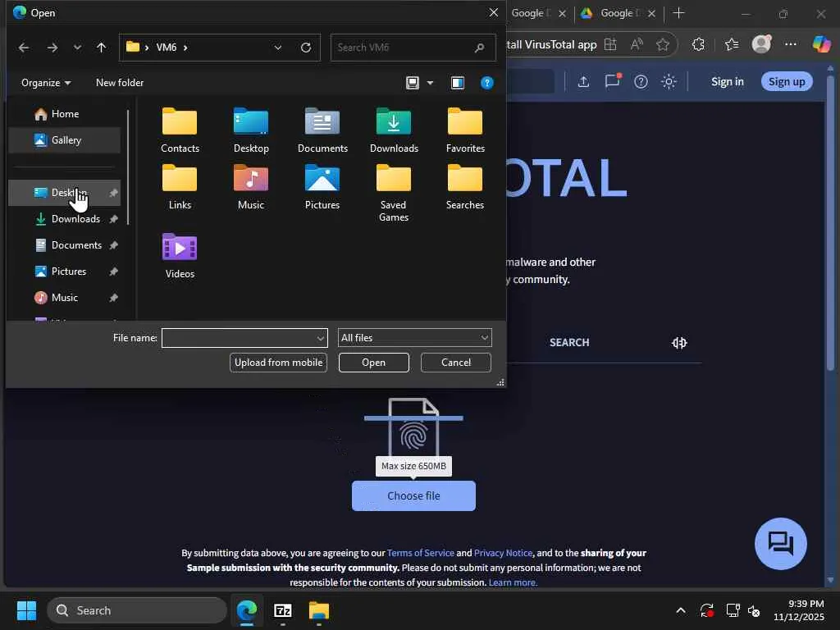This screenshot has height=630, width=840.
Task: Open the Documents folder in file list
Action: point(322,130)
